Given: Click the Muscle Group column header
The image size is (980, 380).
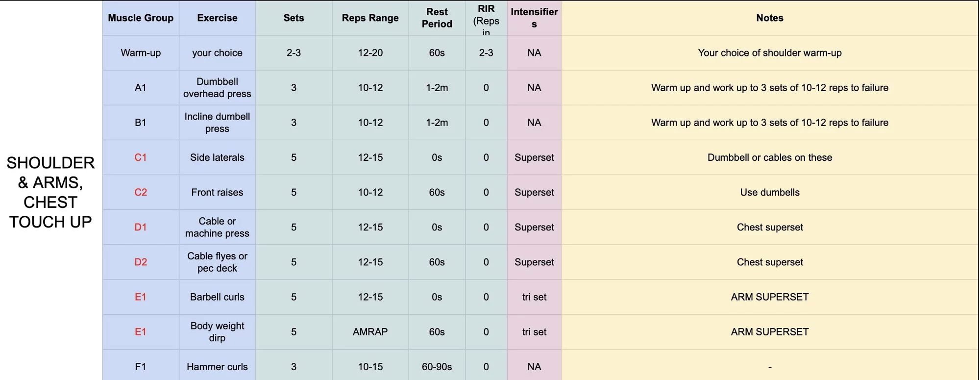Looking at the screenshot, I should coord(141,18).
